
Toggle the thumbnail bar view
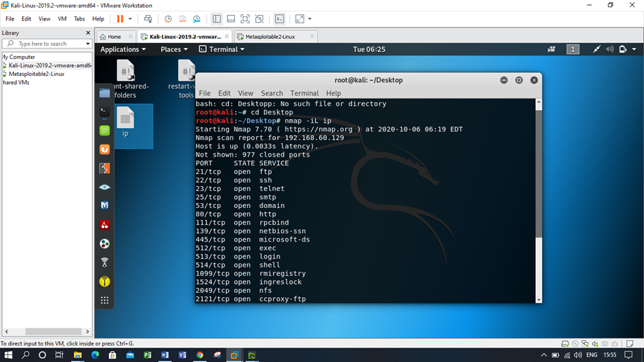tap(231, 19)
